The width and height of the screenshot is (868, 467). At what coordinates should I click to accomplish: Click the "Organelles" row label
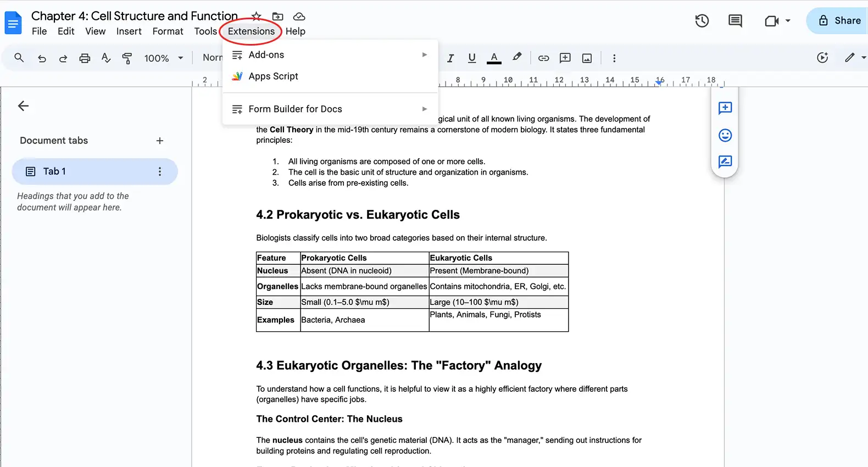(277, 286)
